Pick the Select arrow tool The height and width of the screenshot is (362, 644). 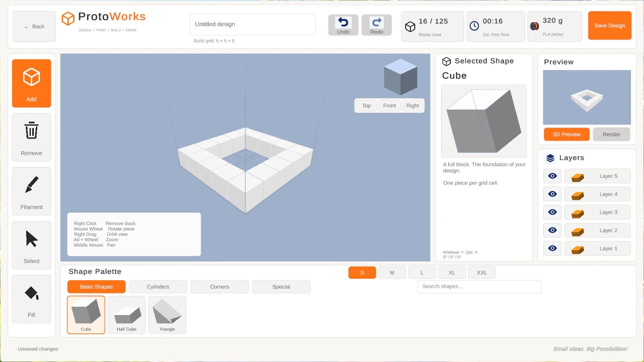32,245
